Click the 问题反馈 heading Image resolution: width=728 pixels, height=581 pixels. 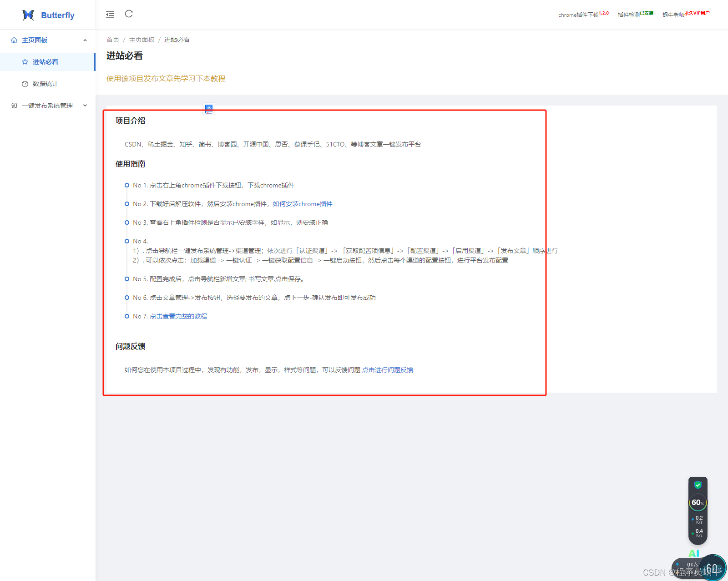tap(130, 346)
